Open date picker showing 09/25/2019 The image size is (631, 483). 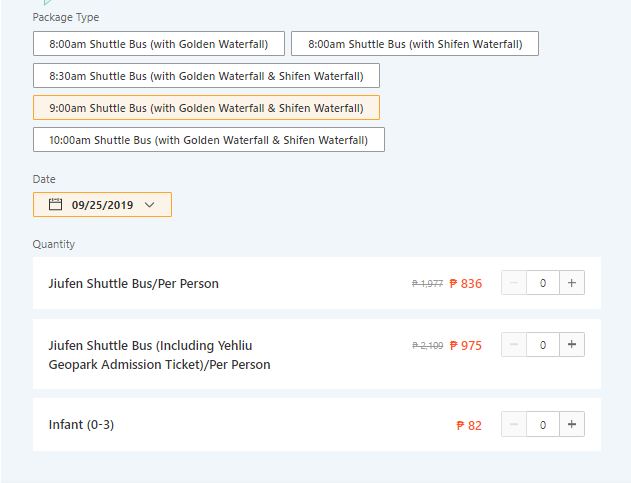[102, 205]
